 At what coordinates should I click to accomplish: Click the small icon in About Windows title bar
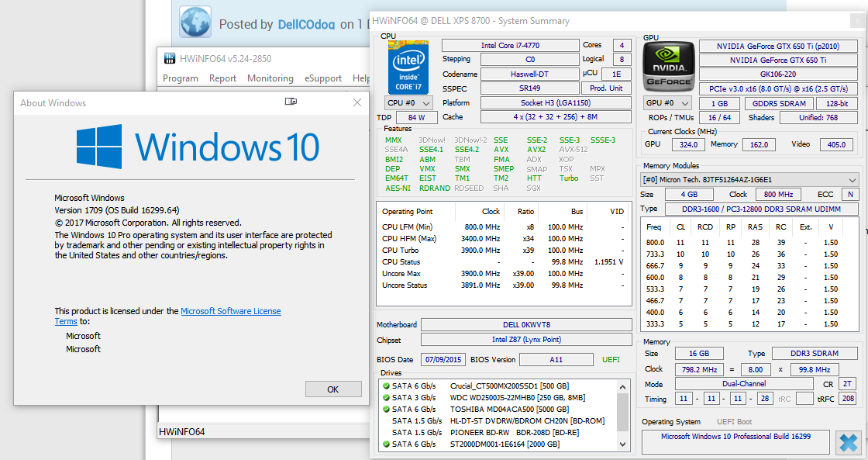point(291,102)
